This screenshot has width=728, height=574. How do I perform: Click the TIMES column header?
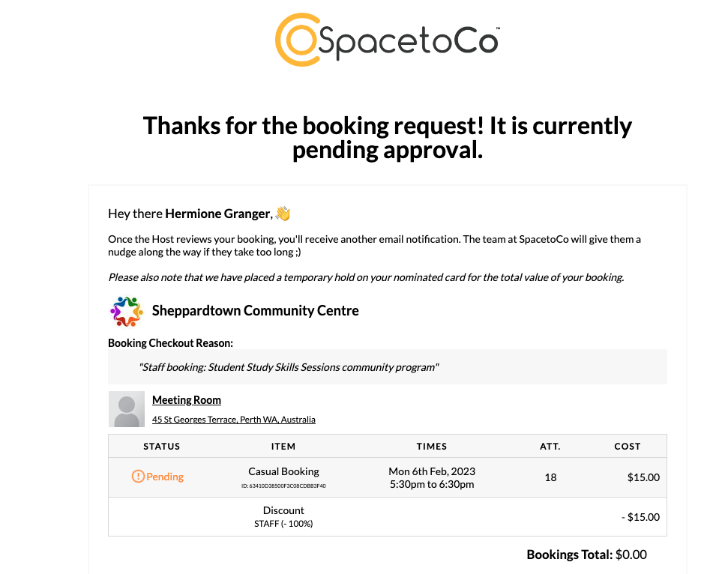click(x=432, y=446)
